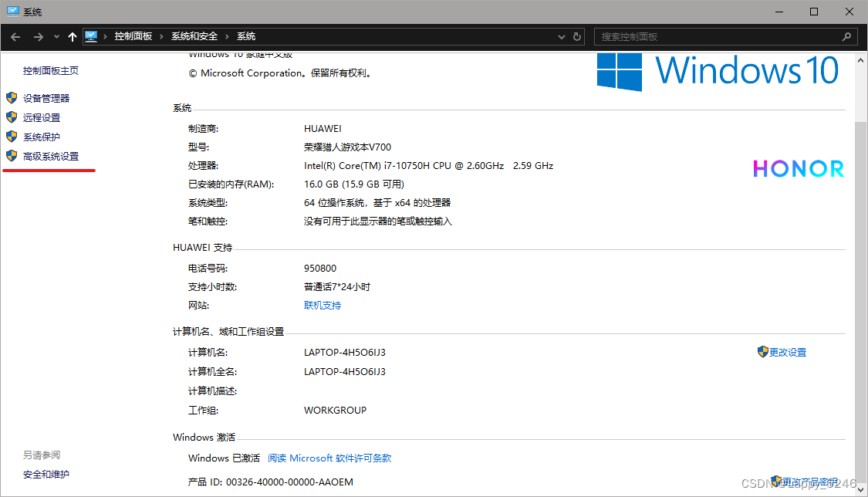Open 系统保护 link
Screen dimensions: 868x497
42,137
